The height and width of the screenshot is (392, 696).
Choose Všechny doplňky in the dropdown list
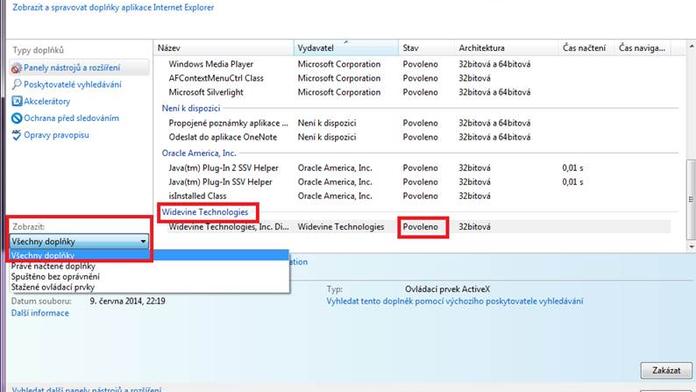click(149, 255)
